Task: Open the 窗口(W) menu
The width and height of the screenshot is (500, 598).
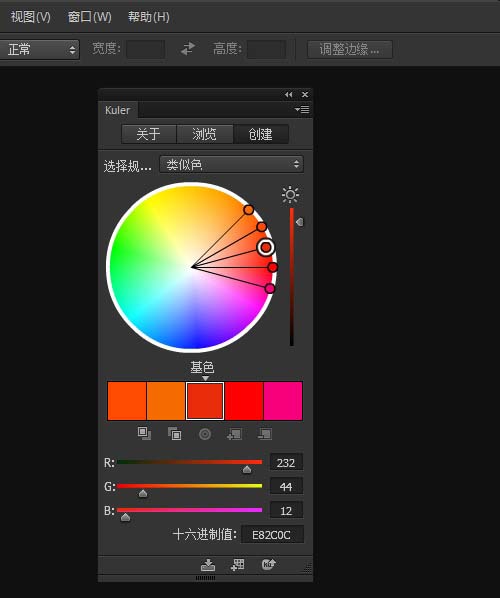Action: [89, 17]
